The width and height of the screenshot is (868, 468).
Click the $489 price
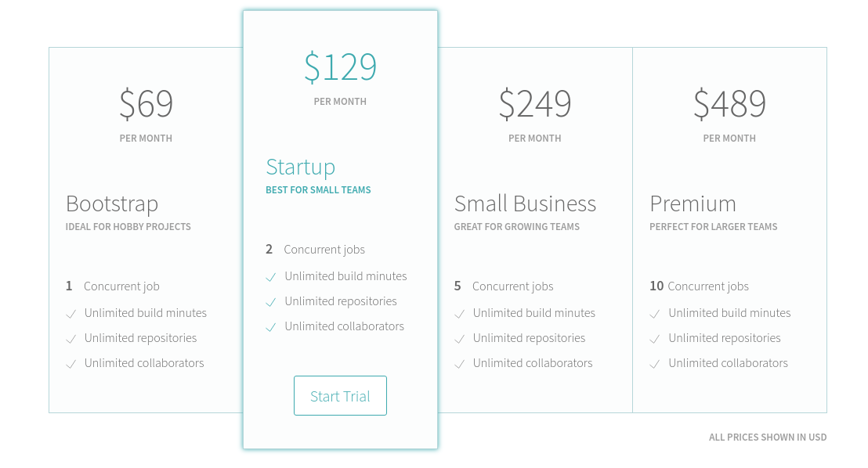click(729, 103)
